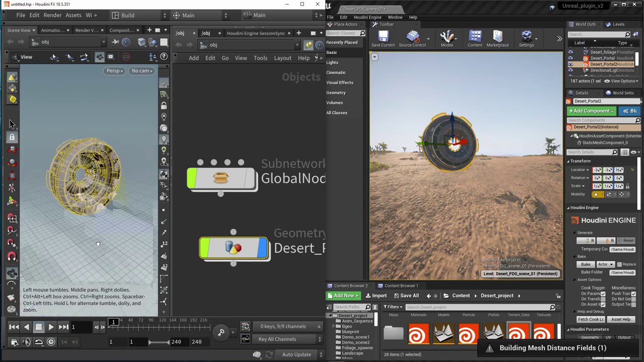
Task: Open Settings in Unreal toolbar
Action: (x=526, y=39)
